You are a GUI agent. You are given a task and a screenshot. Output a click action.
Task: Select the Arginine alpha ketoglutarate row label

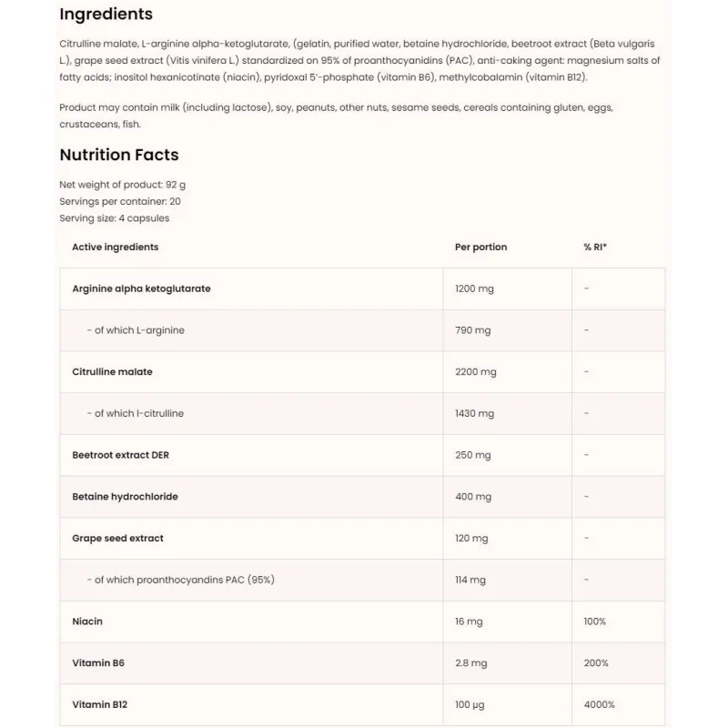pos(141,288)
